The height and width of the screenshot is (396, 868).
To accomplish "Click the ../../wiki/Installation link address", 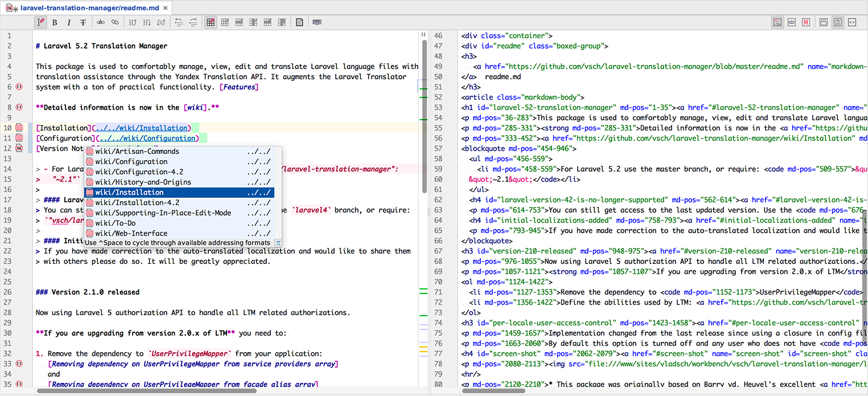I will 142,128.
